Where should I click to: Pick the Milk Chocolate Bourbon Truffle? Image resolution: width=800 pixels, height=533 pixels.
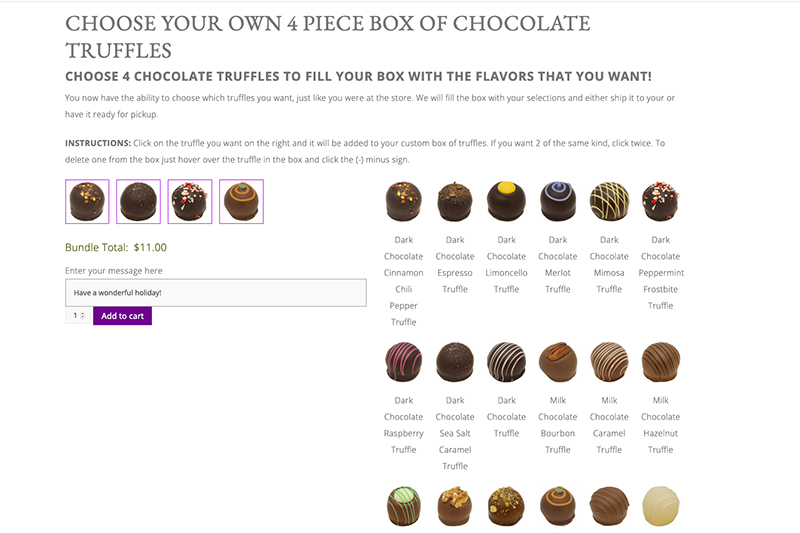point(558,362)
